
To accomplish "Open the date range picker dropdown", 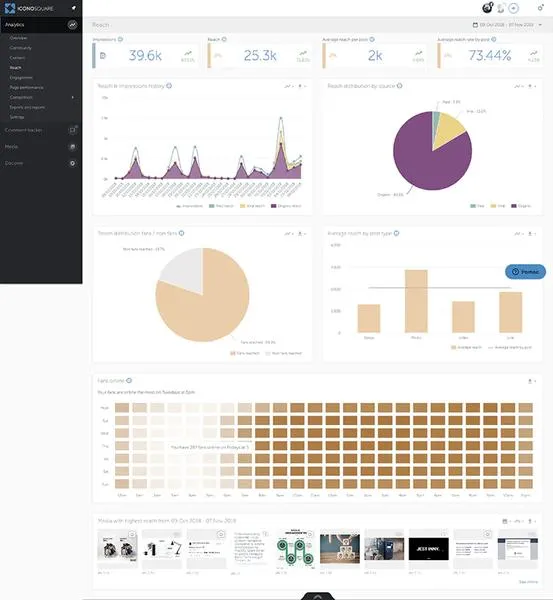I will [507, 25].
